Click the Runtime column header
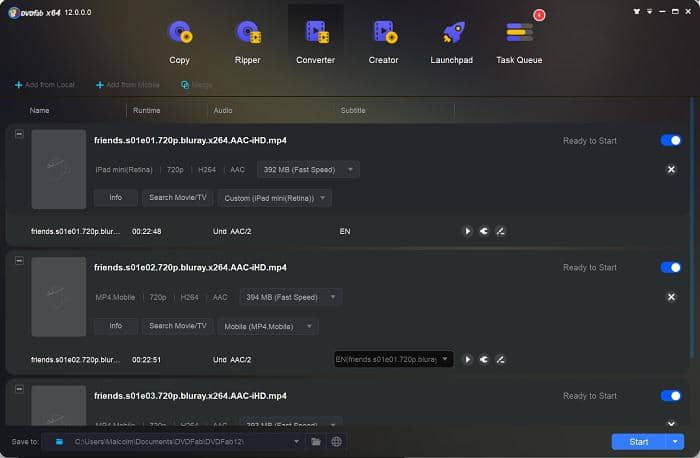Viewport: 700px width, 458px height. point(146,110)
